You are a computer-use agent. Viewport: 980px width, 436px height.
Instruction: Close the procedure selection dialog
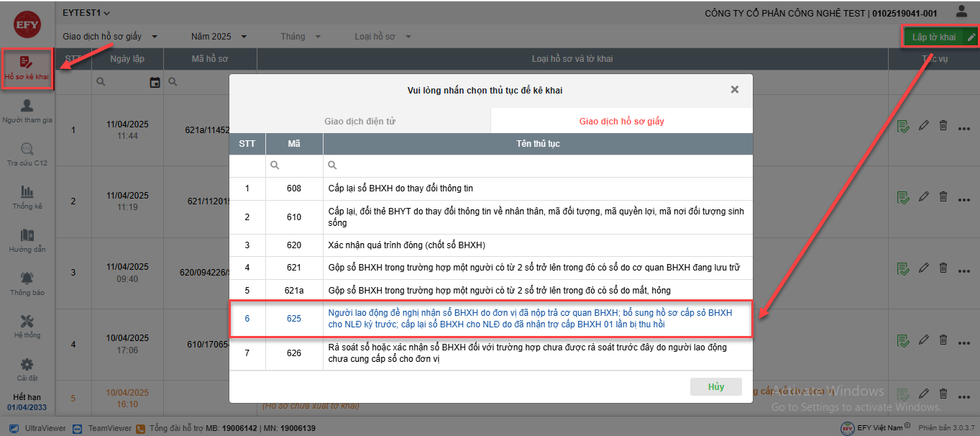(x=734, y=90)
